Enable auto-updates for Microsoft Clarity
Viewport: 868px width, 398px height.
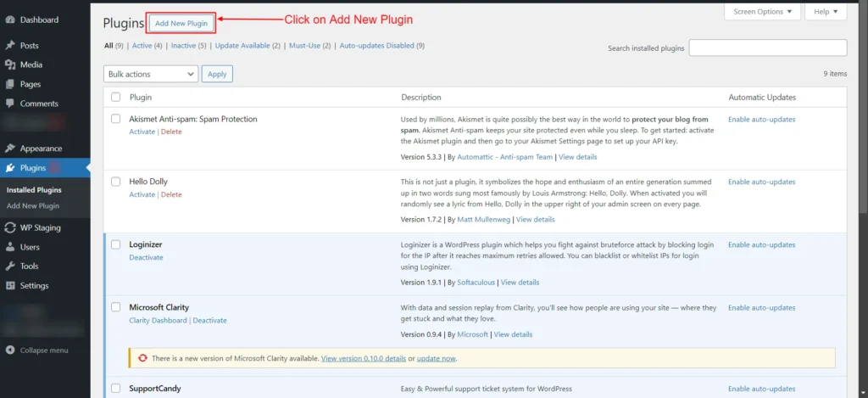coord(762,308)
